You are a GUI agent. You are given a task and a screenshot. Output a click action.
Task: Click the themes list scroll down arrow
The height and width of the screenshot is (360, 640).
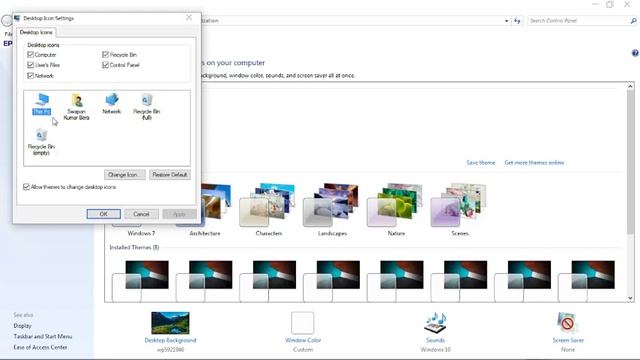pos(630,298)
